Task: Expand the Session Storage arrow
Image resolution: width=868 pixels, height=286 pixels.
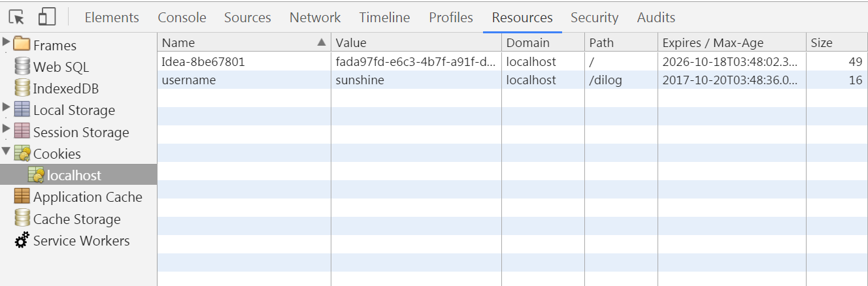Action: click(7, 130)
